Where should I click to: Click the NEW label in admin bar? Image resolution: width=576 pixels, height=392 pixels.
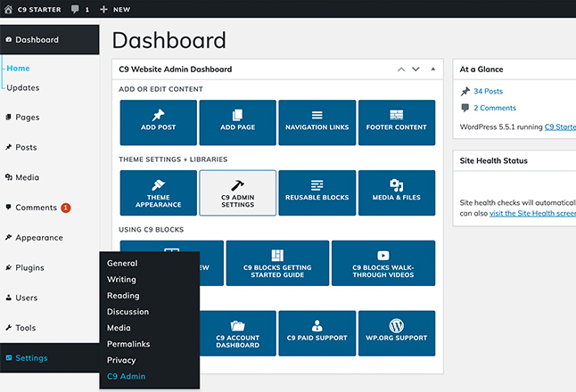coord(121,10)
